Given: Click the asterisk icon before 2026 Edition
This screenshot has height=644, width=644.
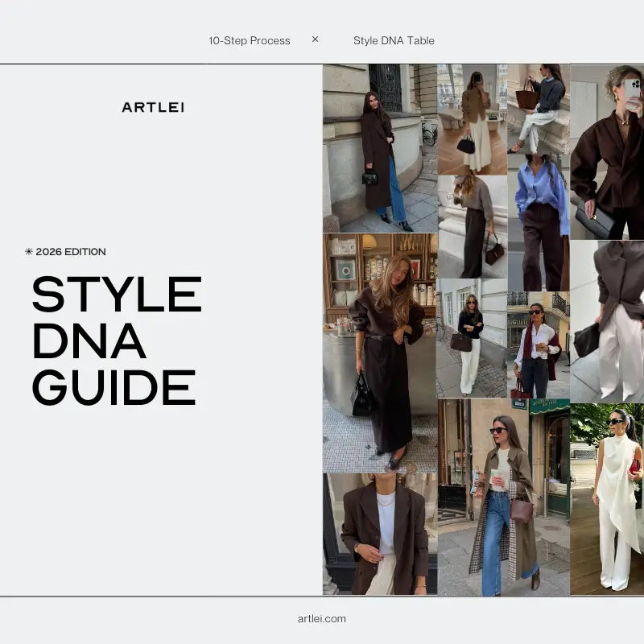Looking at the screenshot, I should tap(29, 252).
